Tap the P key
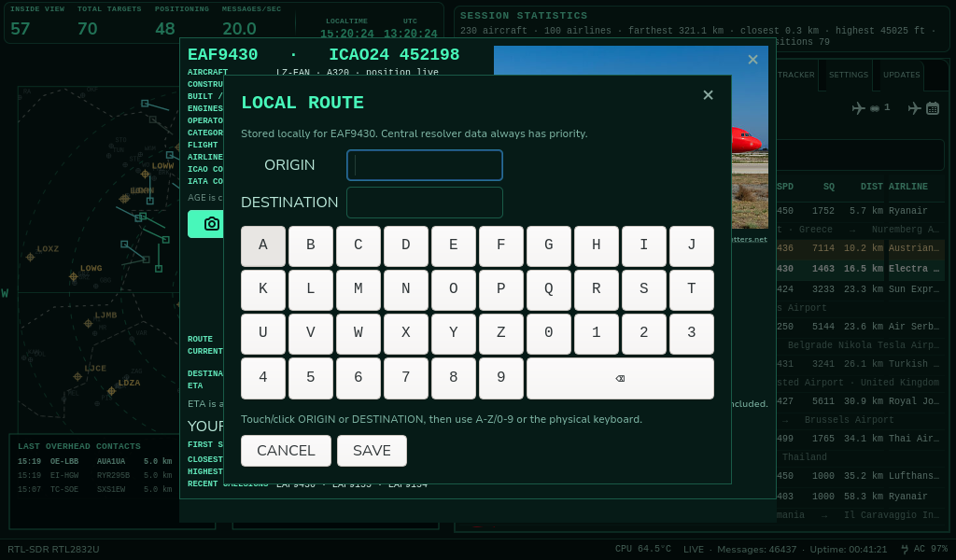 [501, 290]
